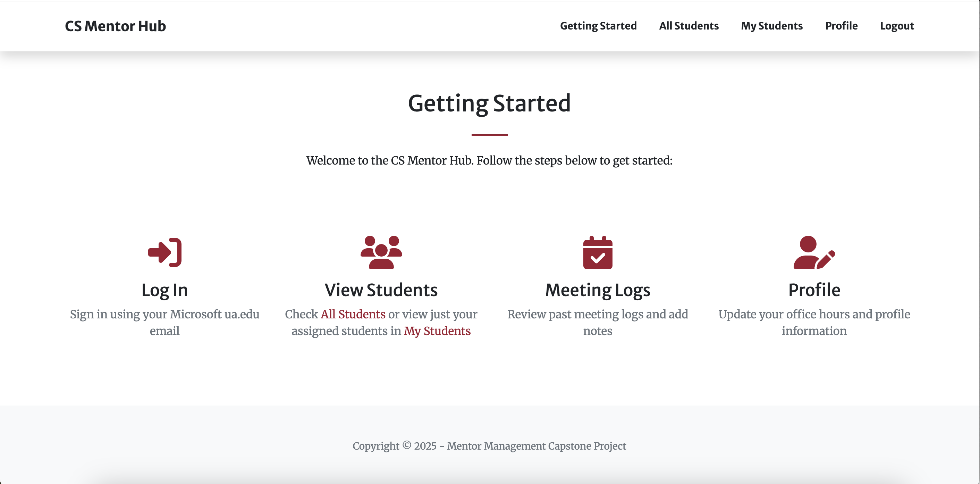980x484 pixels.
Task: Click Logout in the navigation bar
Action: (897, 26)
